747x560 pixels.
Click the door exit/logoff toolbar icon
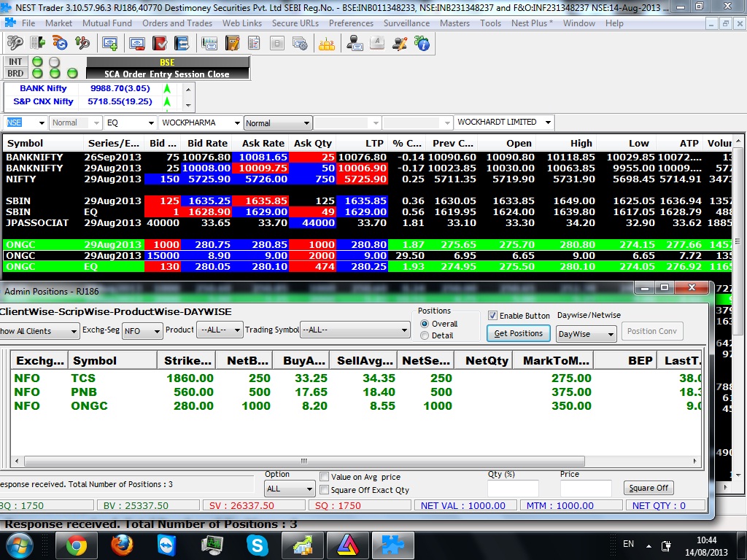(x=37, y=44)
